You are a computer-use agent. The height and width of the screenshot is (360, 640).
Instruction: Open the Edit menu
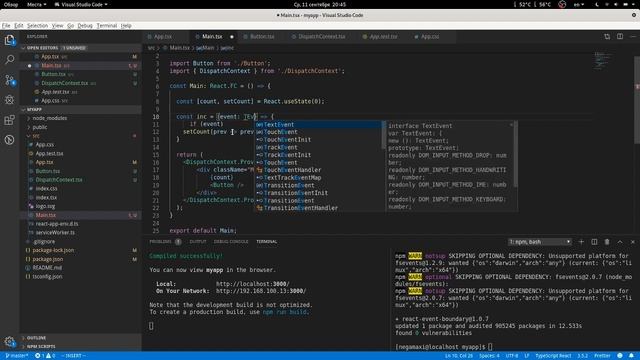19,25
